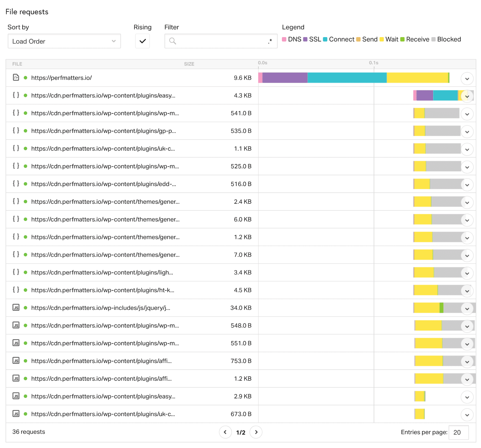Click the JS icon on the plugins/uk-c row
481x448 pixels.
(16, 414)
